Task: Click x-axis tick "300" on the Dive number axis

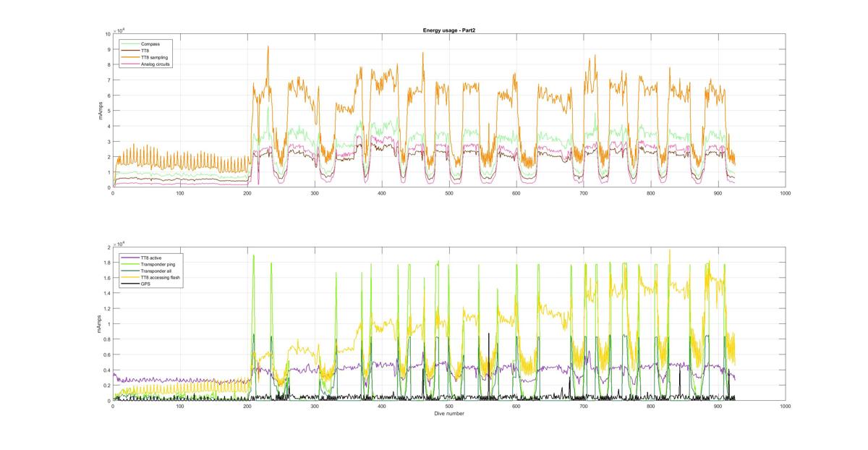Action: [315, 407]
